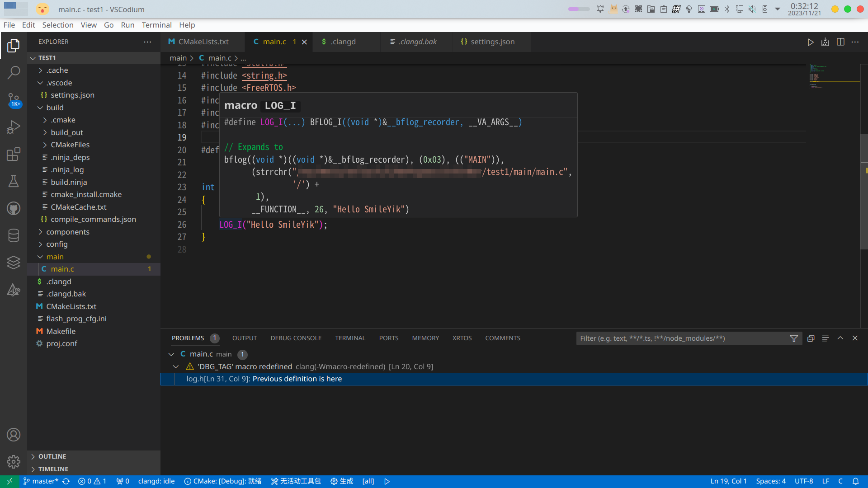Expand the TIMELINE section
Screen dimensions: 868x488
click(94, 469)
